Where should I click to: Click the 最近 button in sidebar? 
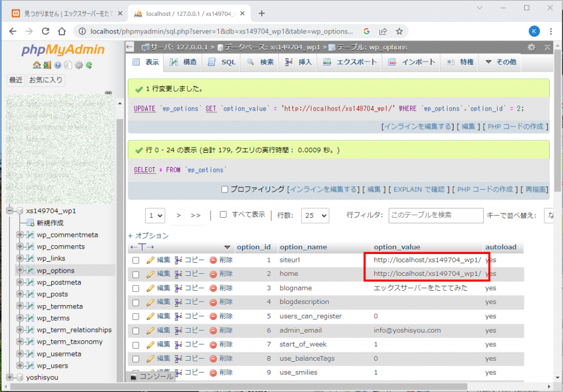pyautogui.click(x=16, y=80)
